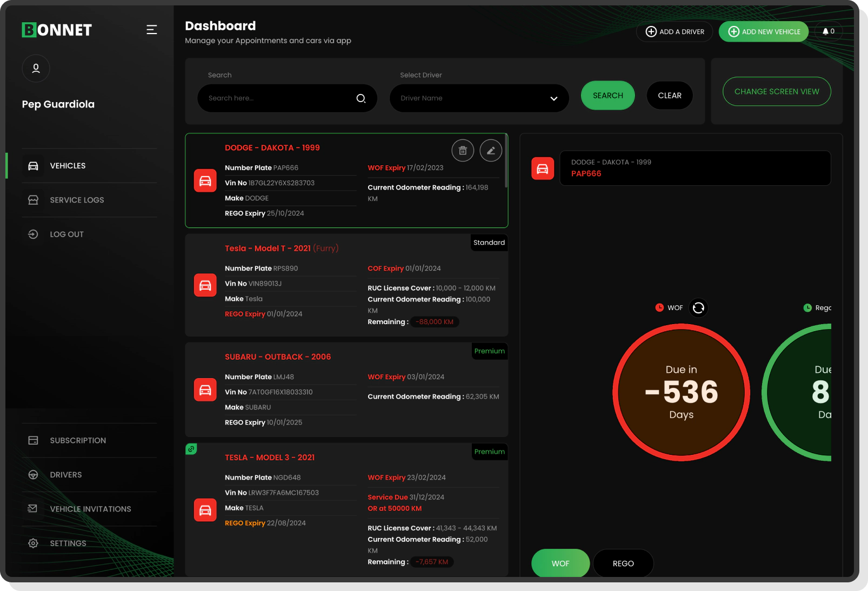Delete the Dodge Dakota with trash icon

click(x=463, y=151)
